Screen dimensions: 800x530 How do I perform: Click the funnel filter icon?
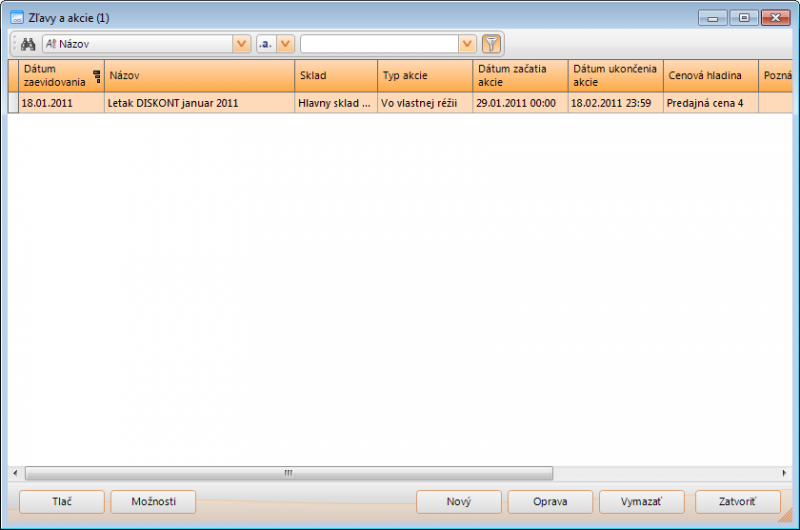pyautogui.click(x=491, y=44)
